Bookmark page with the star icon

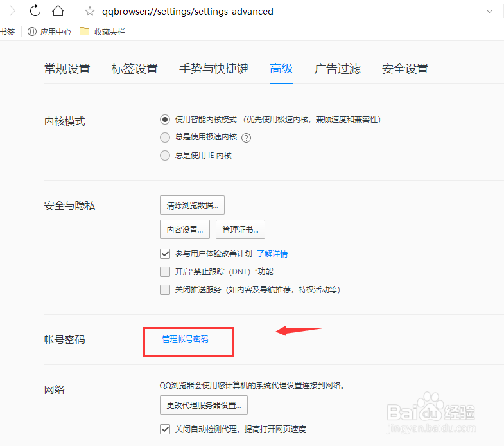[90, 12]
